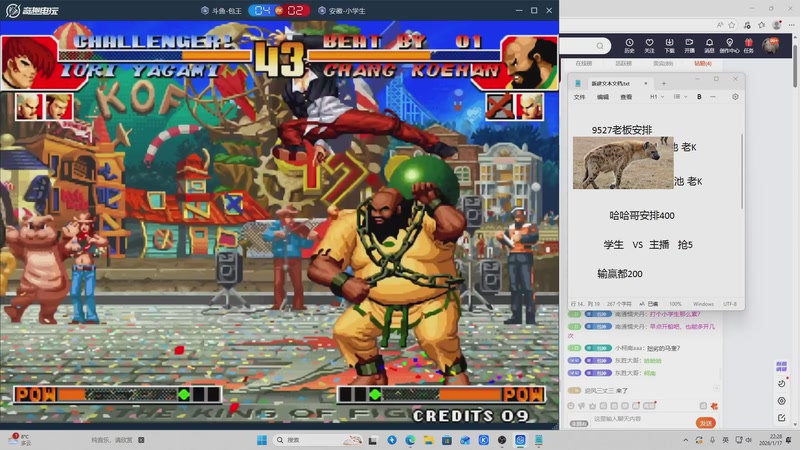Click 安徽-小学生 player label in title bar

tap(342, 11)
